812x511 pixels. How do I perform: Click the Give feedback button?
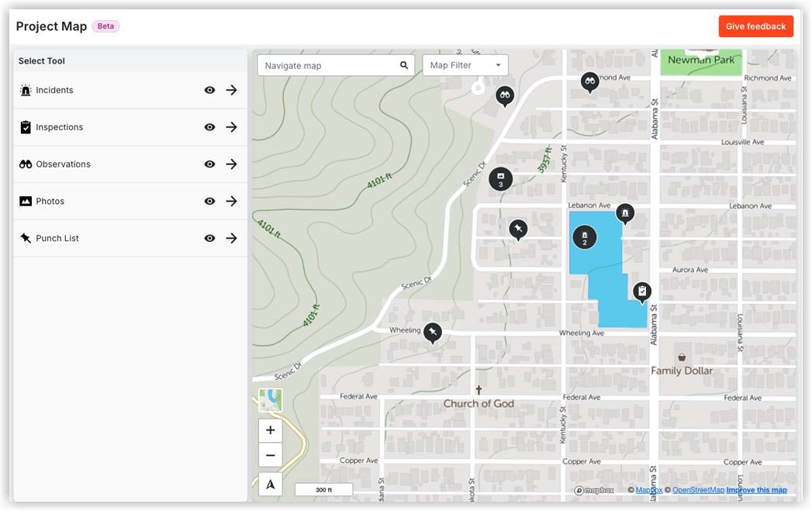755,26
